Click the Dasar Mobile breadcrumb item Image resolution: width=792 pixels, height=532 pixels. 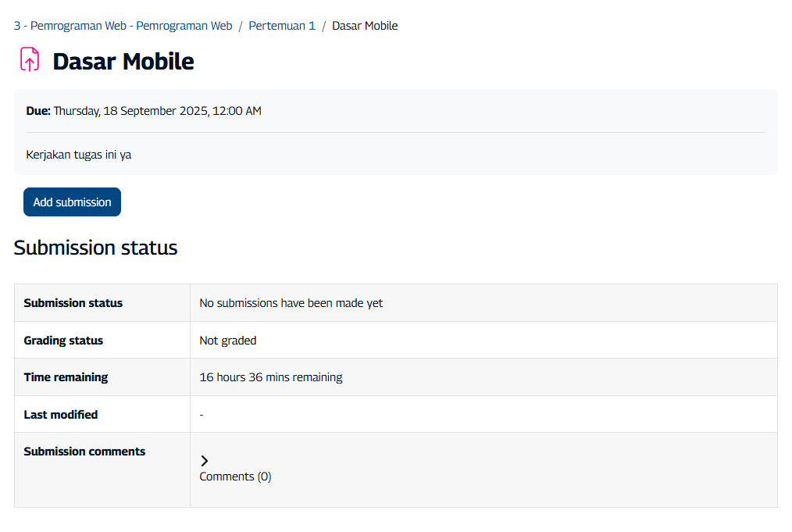click(x=365, y=26)
